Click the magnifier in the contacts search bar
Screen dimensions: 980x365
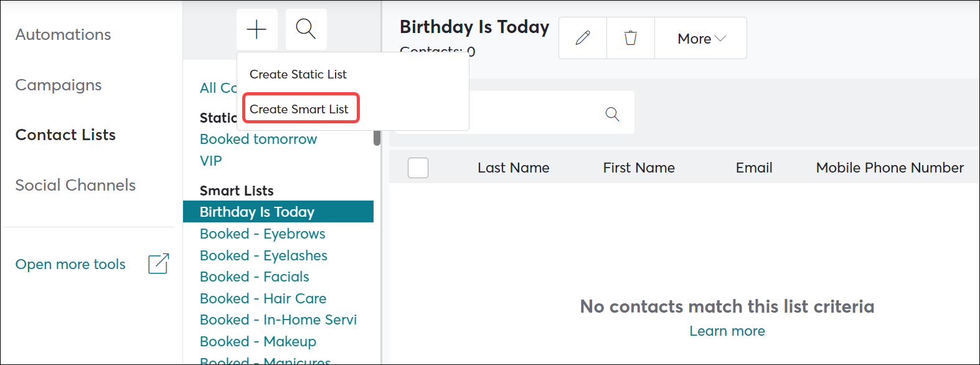pos(611,114)
